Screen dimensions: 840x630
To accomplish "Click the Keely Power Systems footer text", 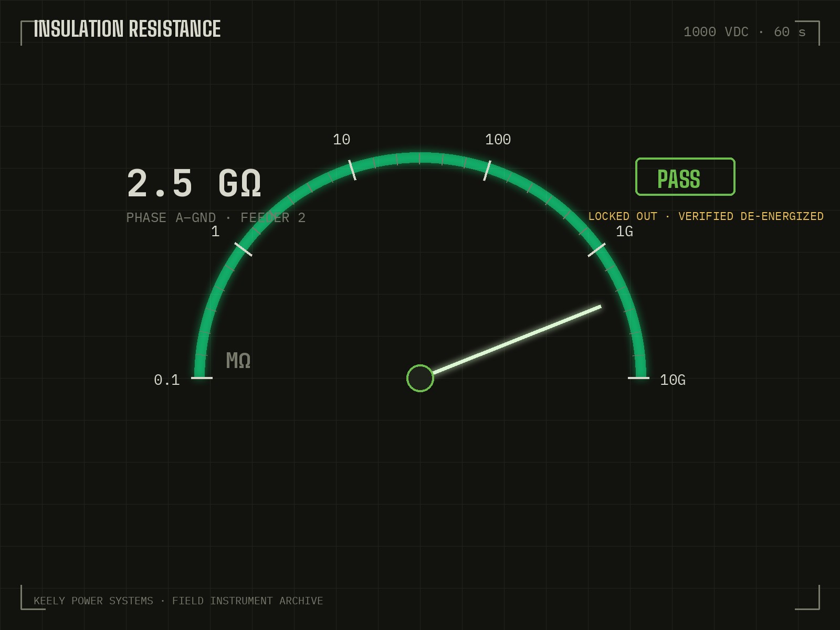I will (178, 601).
